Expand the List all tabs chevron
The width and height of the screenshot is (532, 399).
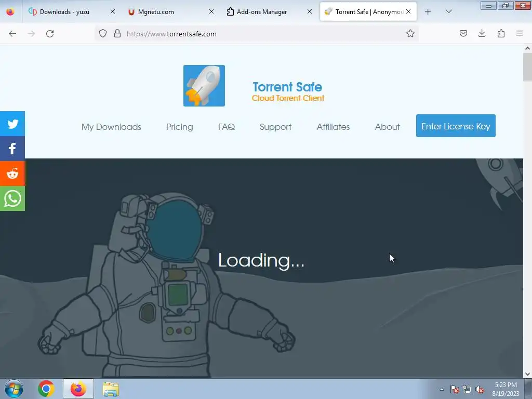point(448,12)
